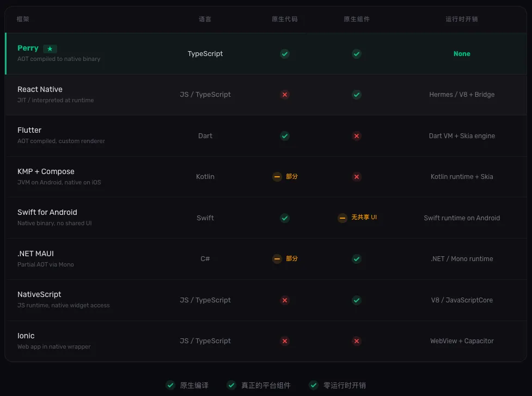This screenshot has height=396, width=532.
Task: Click NativeScript's red native code cross
Action: coord(285,300)
